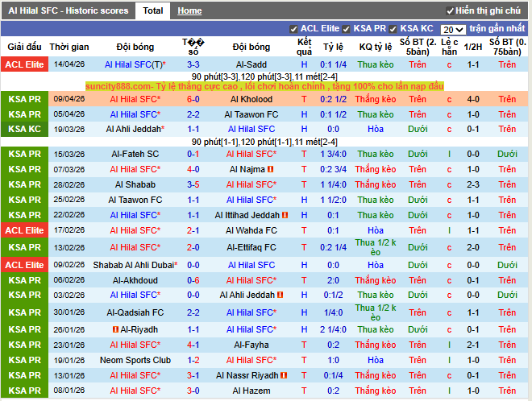532x401 pixels.
Task: Click the ACL Elite badge on the 17/02/26 row
Action: click(x=24, y=230)
